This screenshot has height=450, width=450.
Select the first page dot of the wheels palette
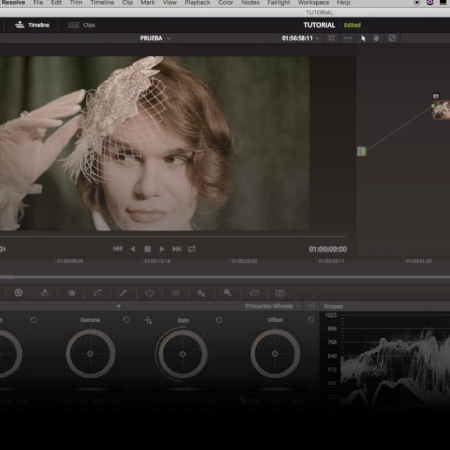(x=119, y=306)
